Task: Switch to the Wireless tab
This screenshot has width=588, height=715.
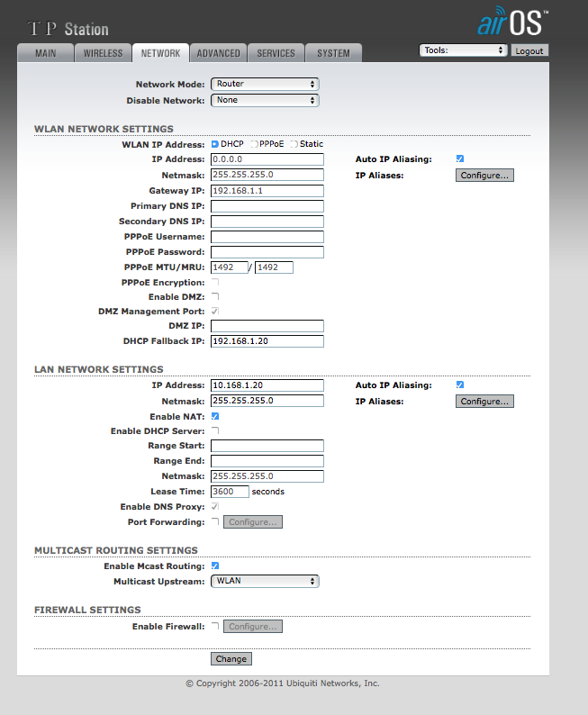Action: tap(103, 53)
